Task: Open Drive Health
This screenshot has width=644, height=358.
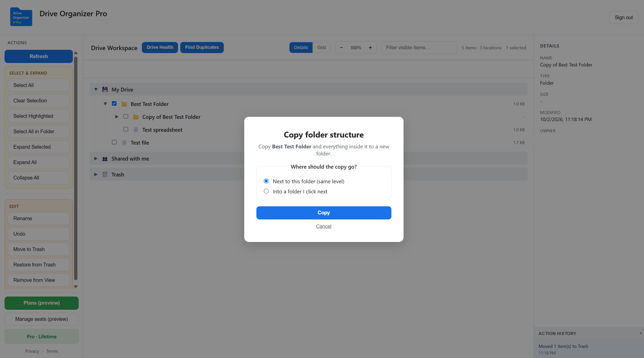Action: coord(160,48)
